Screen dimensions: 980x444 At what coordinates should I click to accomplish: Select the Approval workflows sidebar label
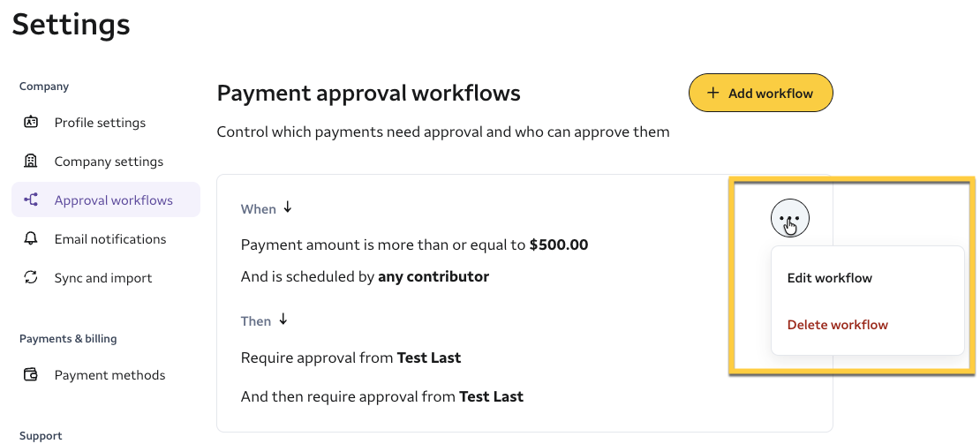[x=114, y=200]
